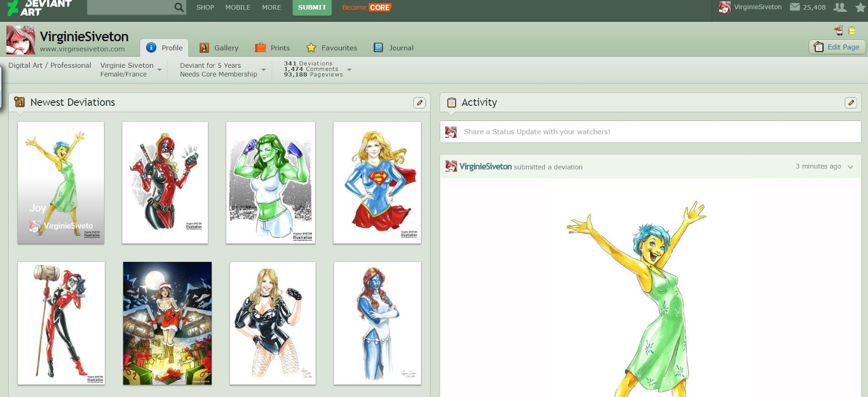Open the Supergirl thumbnail
The width and height of the screenshot is (868, 397).
tap(377, 182)
